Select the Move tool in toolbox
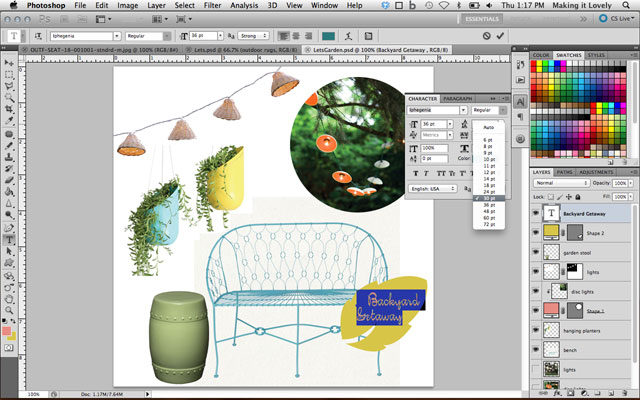Viewport: 640px width, 400px height. point(9,62)
